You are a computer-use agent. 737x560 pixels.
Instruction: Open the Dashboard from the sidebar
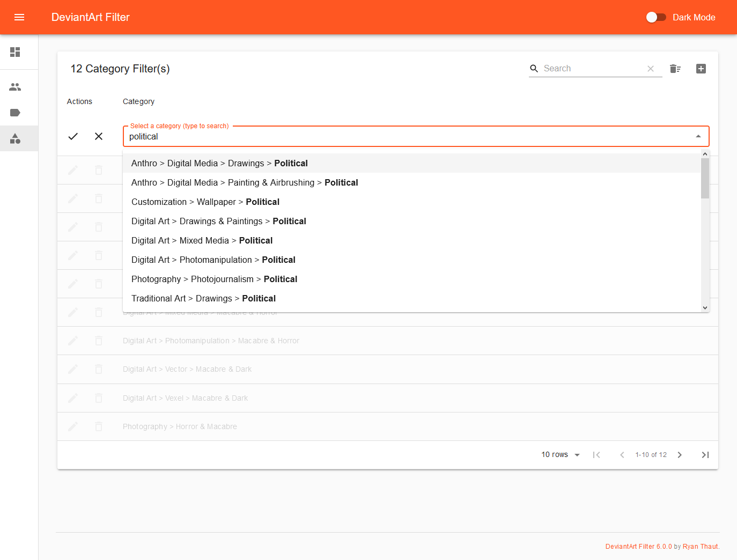15,52
